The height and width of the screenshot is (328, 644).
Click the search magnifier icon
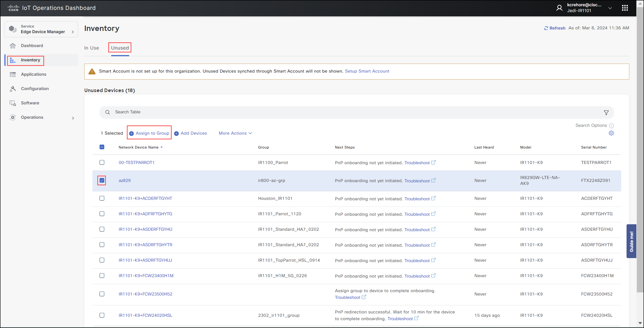(x=107, y=112)
